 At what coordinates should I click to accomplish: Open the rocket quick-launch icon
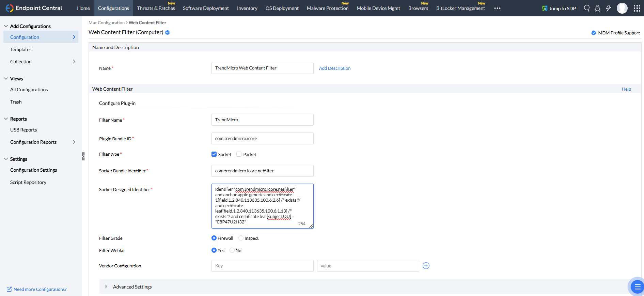597,8
